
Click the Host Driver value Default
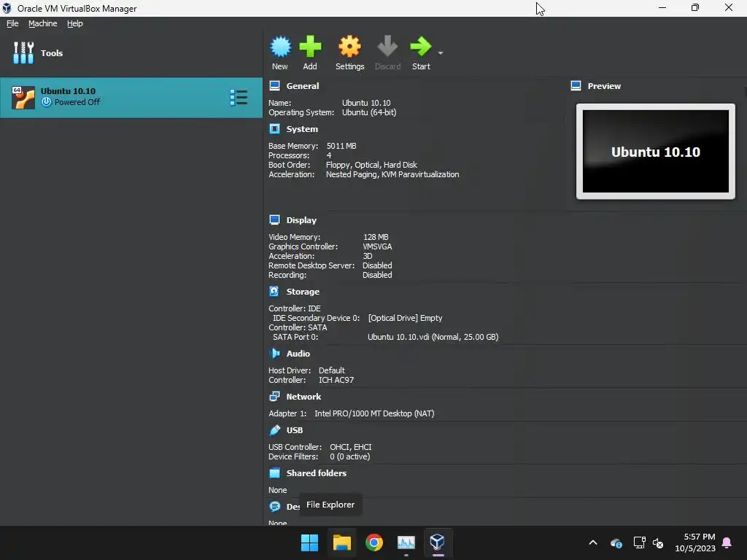[332, 370]
